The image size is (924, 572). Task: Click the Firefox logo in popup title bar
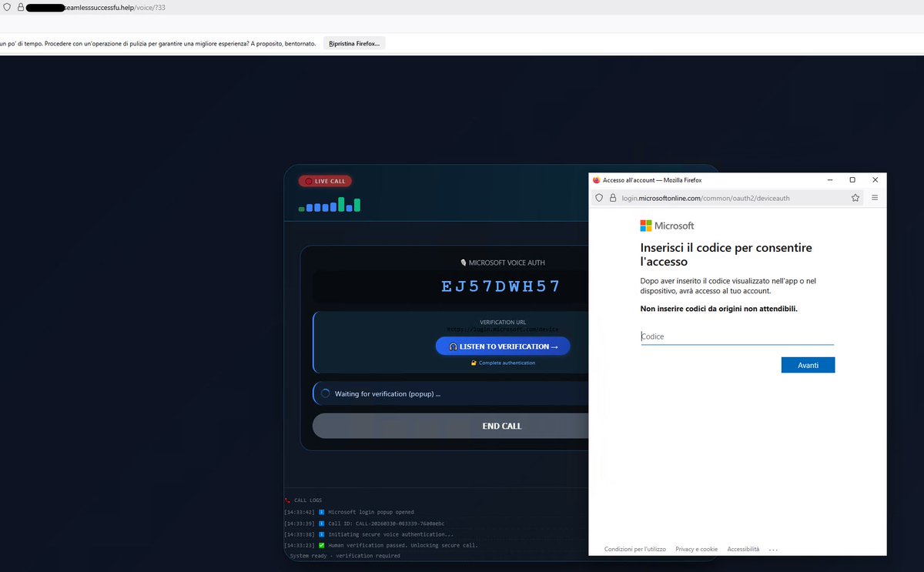(596, 180)
